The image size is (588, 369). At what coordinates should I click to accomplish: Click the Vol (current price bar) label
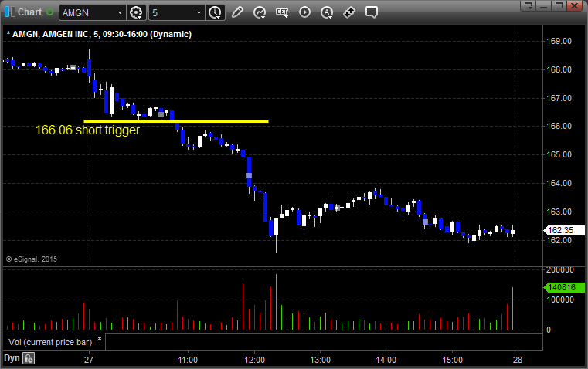click(x=50, y=342)
